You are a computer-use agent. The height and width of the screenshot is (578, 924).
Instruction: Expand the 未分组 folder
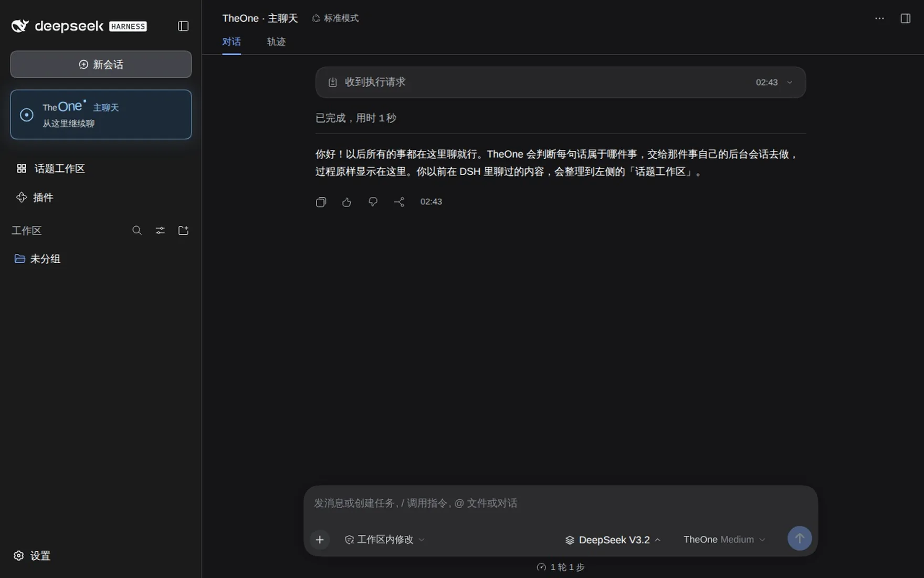tap(38, 259)
